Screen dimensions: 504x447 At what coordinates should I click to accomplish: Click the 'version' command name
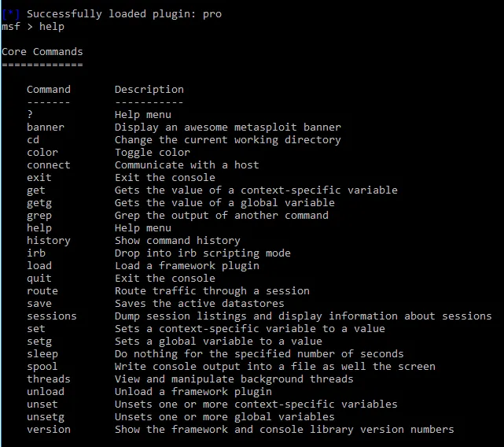pyautogui.click(x=49, y=430)
